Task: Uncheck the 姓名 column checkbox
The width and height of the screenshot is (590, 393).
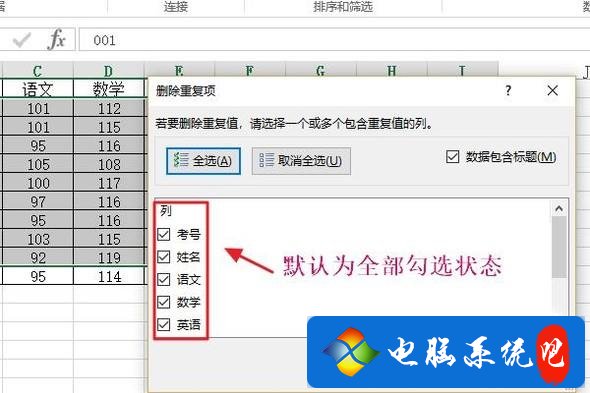Action: 164,257
